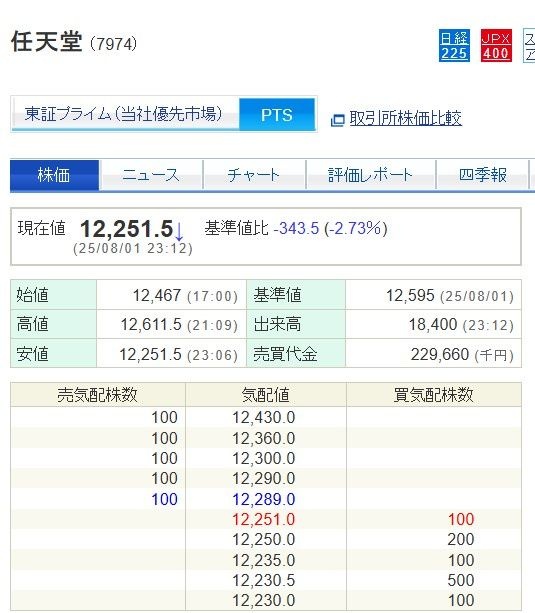535x613 pixels.
Task: Click quote price 12,230.5 row
Action: 266,580
